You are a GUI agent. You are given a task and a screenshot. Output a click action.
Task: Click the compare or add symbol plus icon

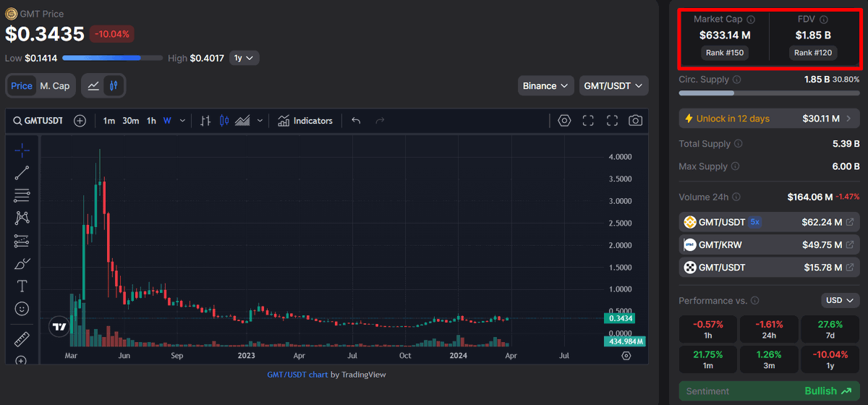[80, 121]
